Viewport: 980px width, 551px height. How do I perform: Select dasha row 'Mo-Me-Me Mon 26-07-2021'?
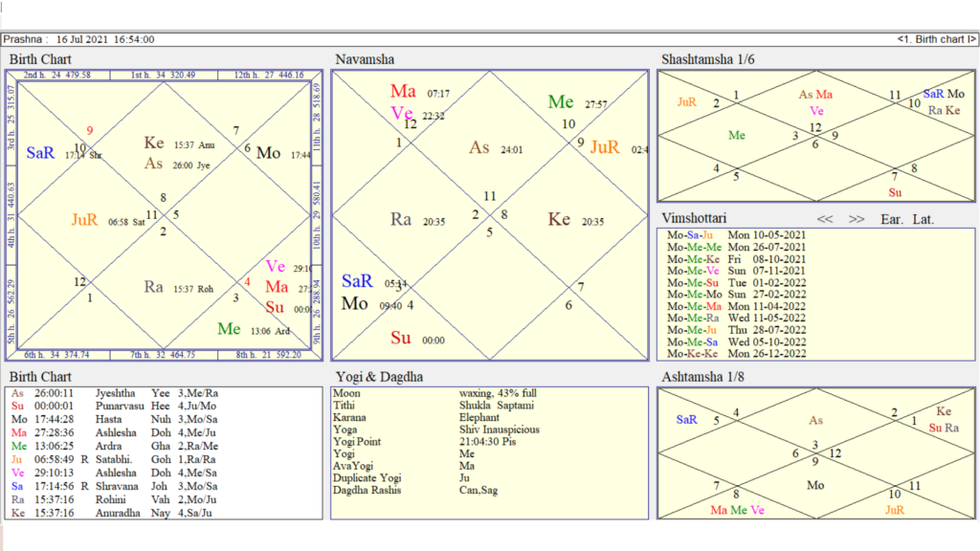pyautogui.click(x=736, y=248)
